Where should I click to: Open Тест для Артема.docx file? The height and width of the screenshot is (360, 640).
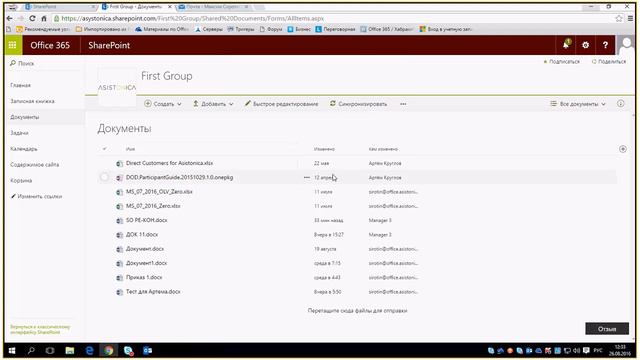153,292
